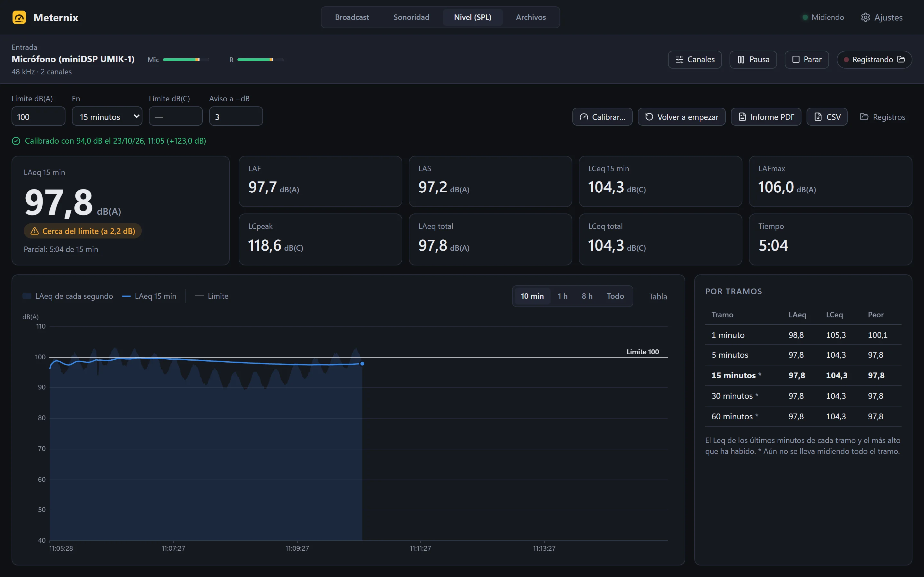Switch to the Sonoridad tab
924x577 pixels.
pyautogui.click(x=411, y=17)
